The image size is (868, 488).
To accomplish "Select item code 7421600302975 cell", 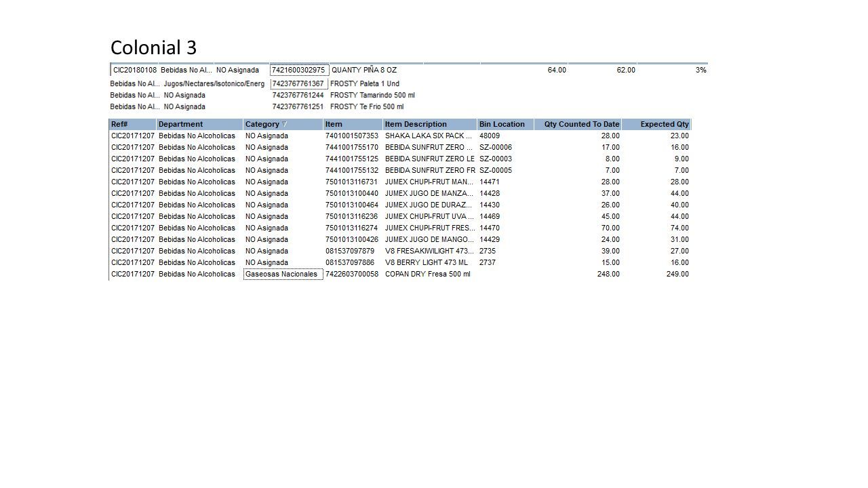I will coord(299,70).
